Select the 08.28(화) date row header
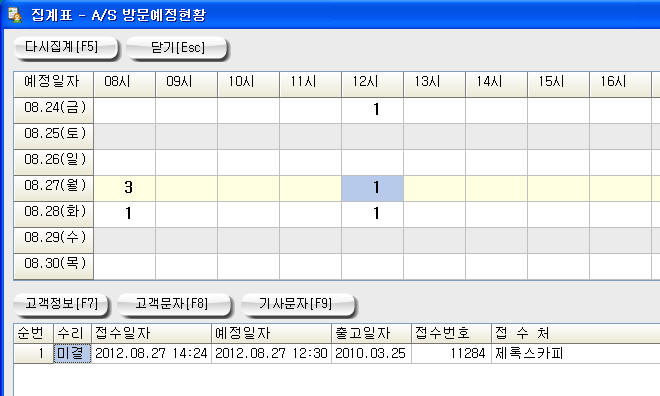This screenshot has height=396, width=660. tap(53, 214)
